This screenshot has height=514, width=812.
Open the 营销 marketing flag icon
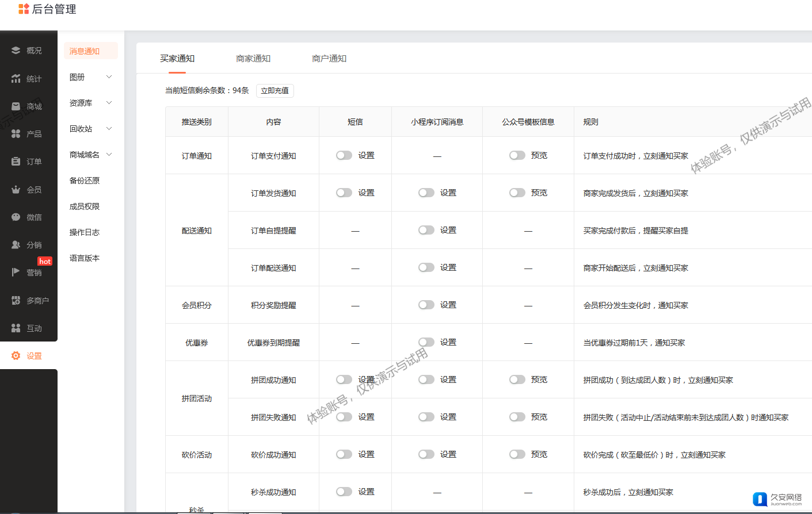pyautogui.click(x=16, y=273)
